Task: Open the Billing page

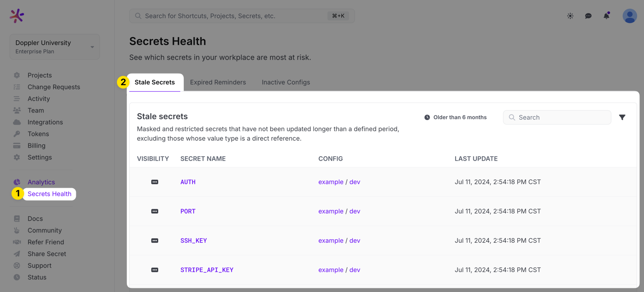Action: (x=37, y=146)
